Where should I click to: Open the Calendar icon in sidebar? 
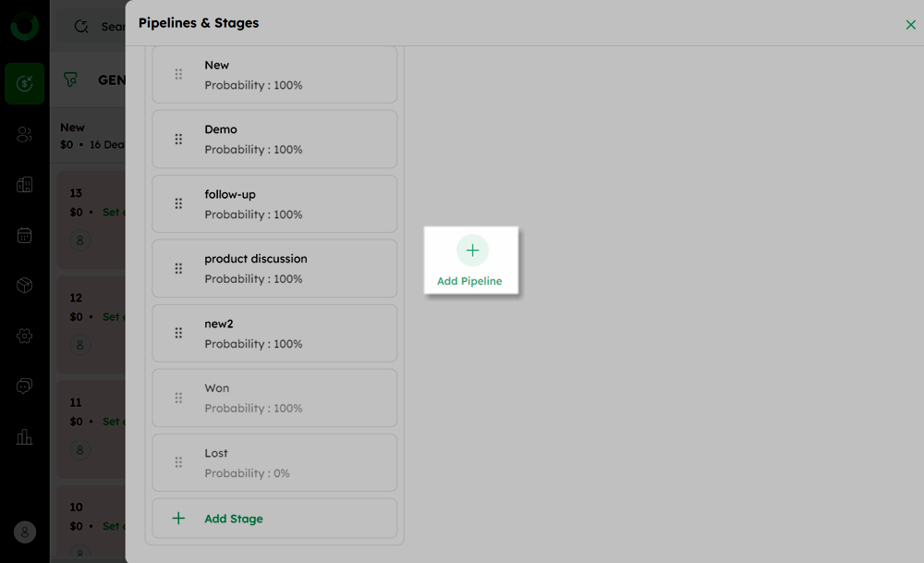(x=25, y=236)
